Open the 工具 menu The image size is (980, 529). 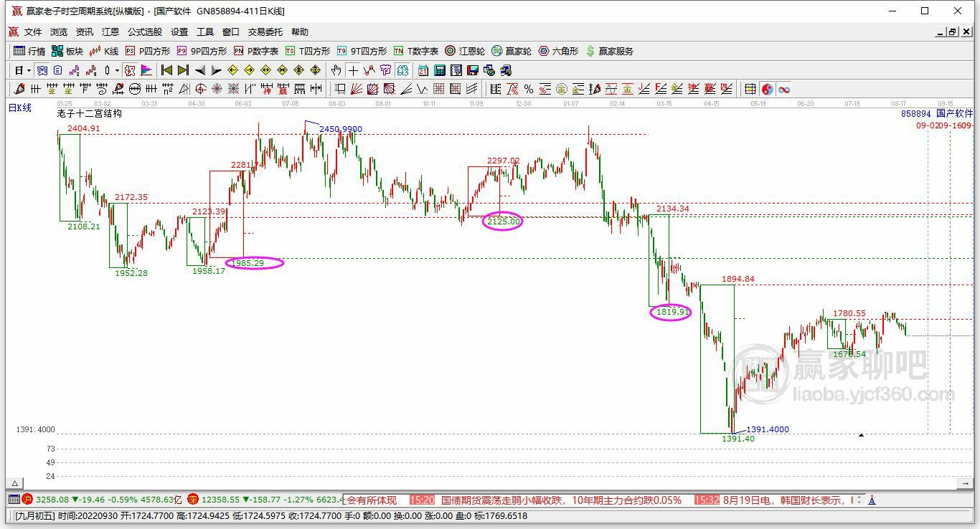click(205, 32)
